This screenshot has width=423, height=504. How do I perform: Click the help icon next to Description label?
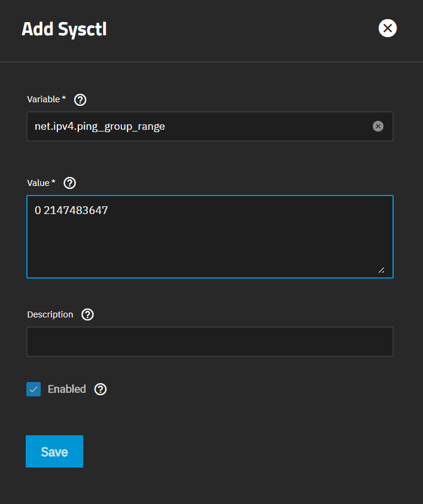click(x=87, y=314)
